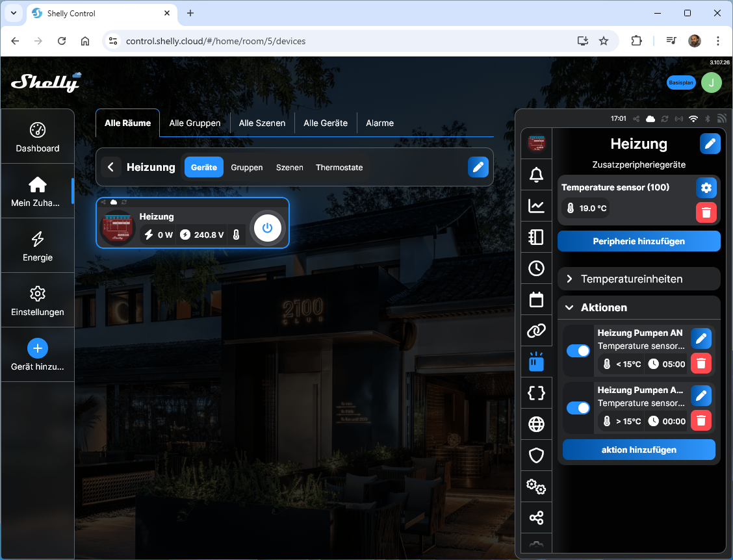Click the browser address bar URL
Viewport: 733px width, 560px height.
point(216,41)
